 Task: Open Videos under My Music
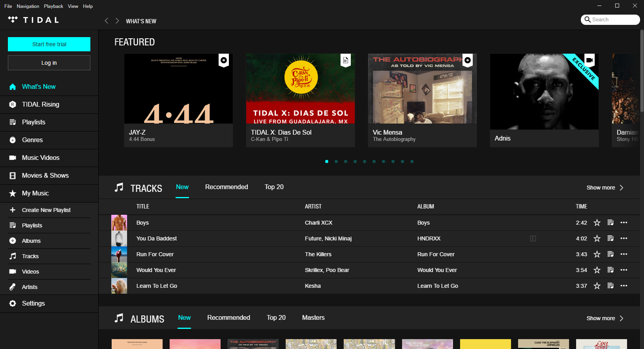pos(30,272)
